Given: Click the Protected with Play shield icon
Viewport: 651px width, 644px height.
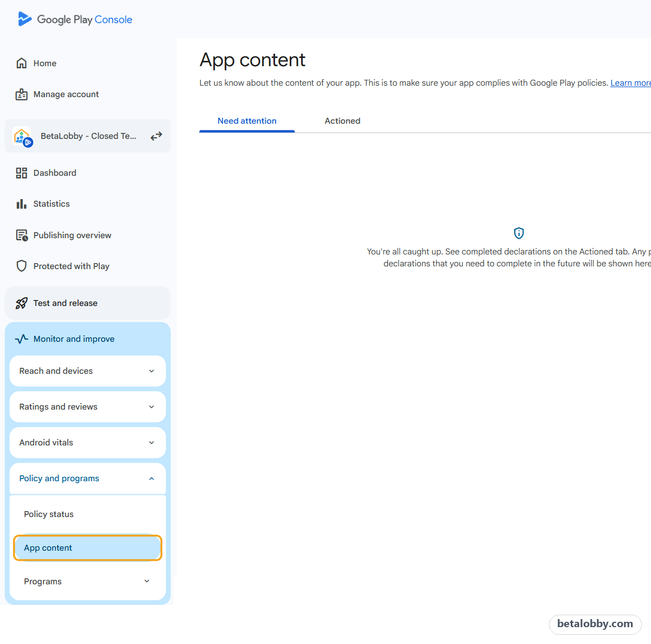Looking at the screenshot, I should pos(22,266).
